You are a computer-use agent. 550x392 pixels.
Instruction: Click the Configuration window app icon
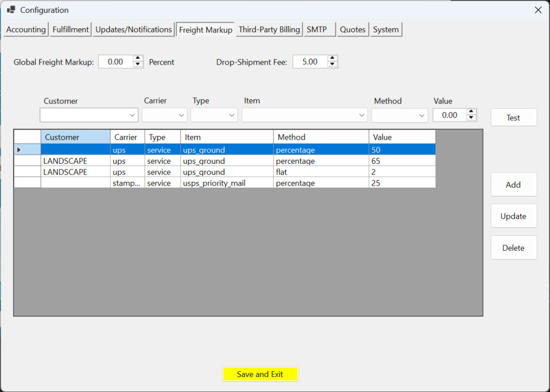11,10
